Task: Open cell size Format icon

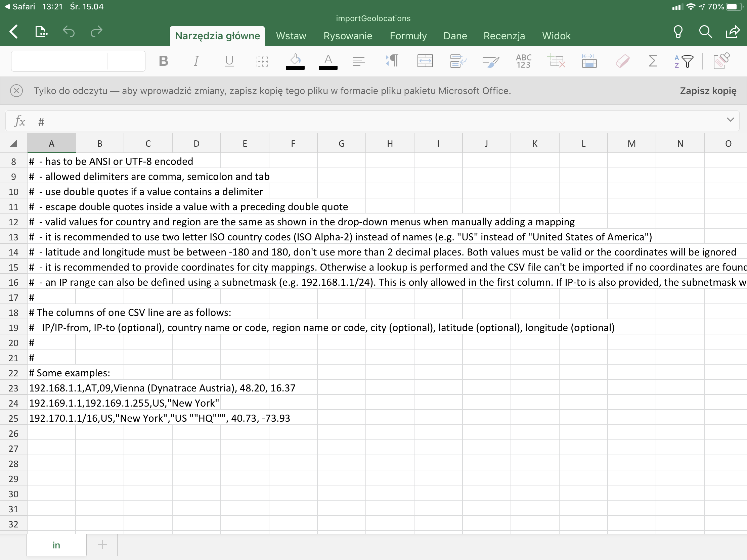Action: 589,61
